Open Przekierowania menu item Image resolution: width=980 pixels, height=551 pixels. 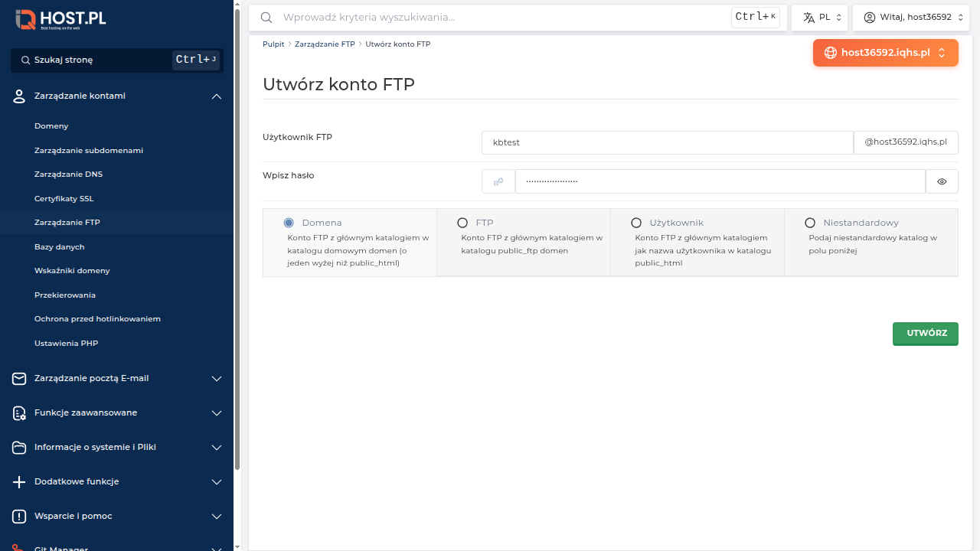[x=65, y=295]
